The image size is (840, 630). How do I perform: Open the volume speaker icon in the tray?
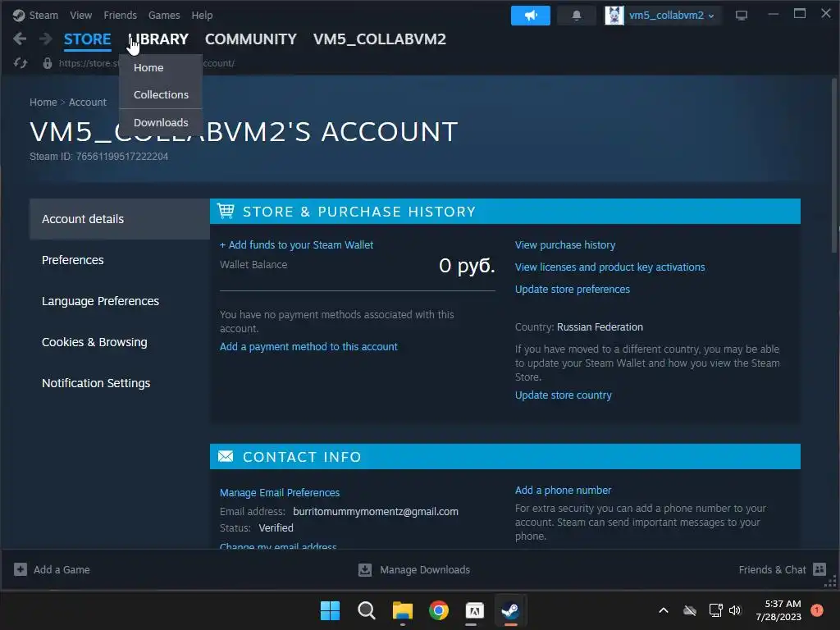735,610
